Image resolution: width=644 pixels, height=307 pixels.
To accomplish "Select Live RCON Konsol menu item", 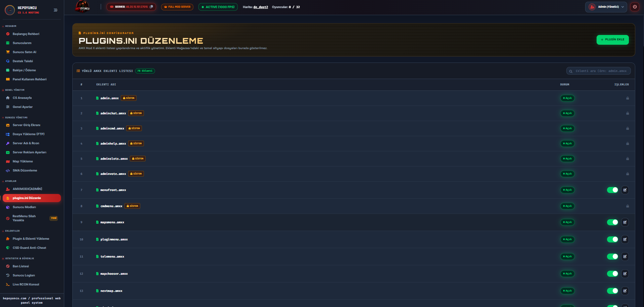I will pyautogui.click(x=32, y=284).
